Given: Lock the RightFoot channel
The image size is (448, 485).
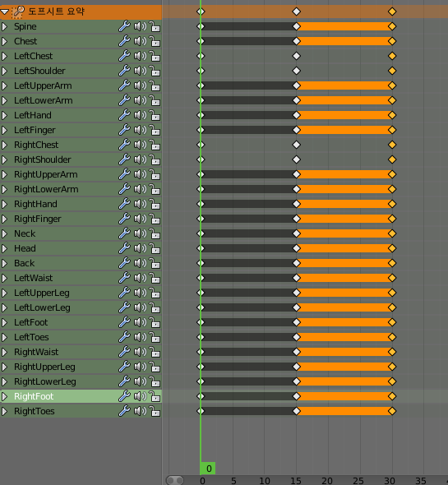Looking at the screenshot, I should coord(155,396).
